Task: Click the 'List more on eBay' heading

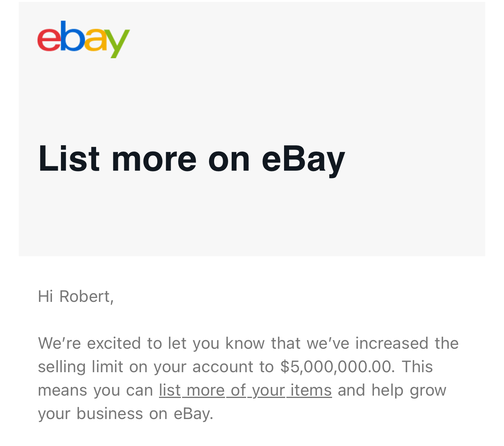Action: 191,158
